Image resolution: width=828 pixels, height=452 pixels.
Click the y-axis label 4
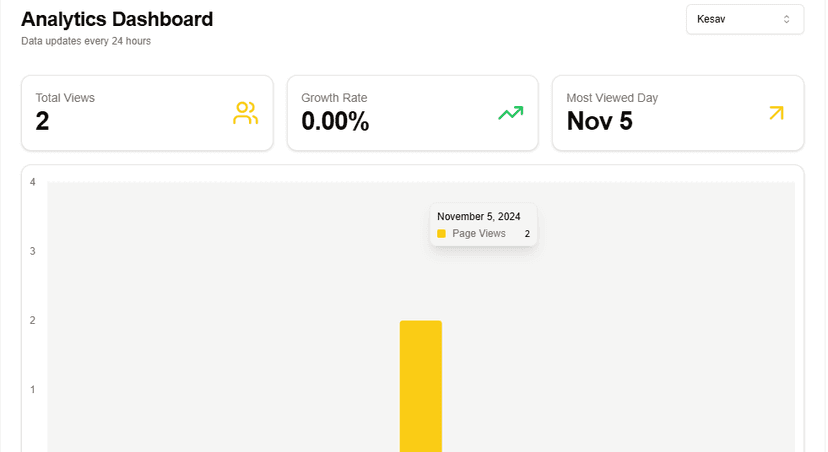33,182
